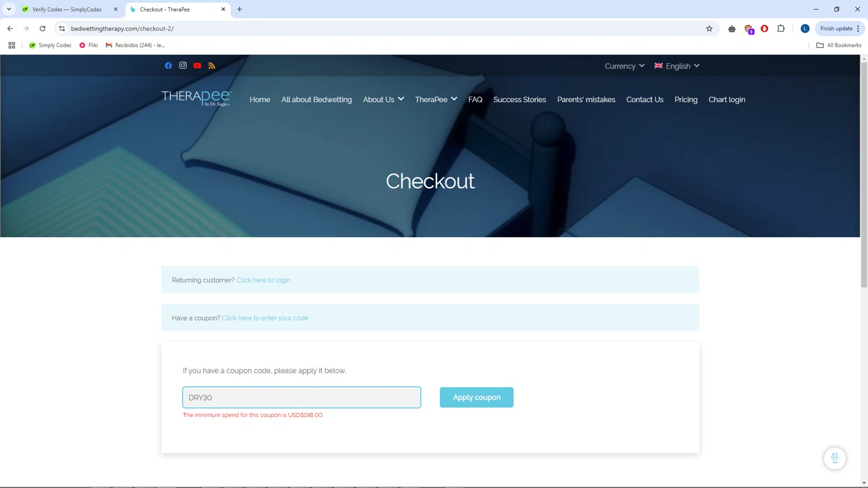
Task: Open Contact Us page
Action: (645, 99)
